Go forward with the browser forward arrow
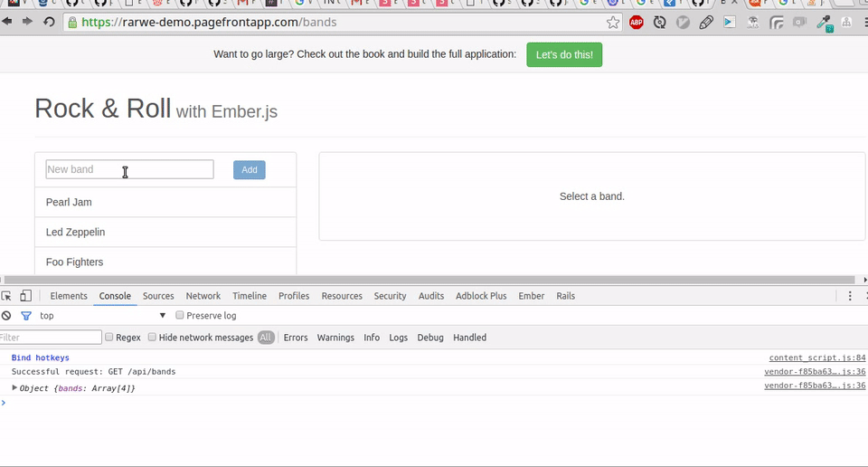This screenshot has width=868, height=467. (x=27, y=22)
